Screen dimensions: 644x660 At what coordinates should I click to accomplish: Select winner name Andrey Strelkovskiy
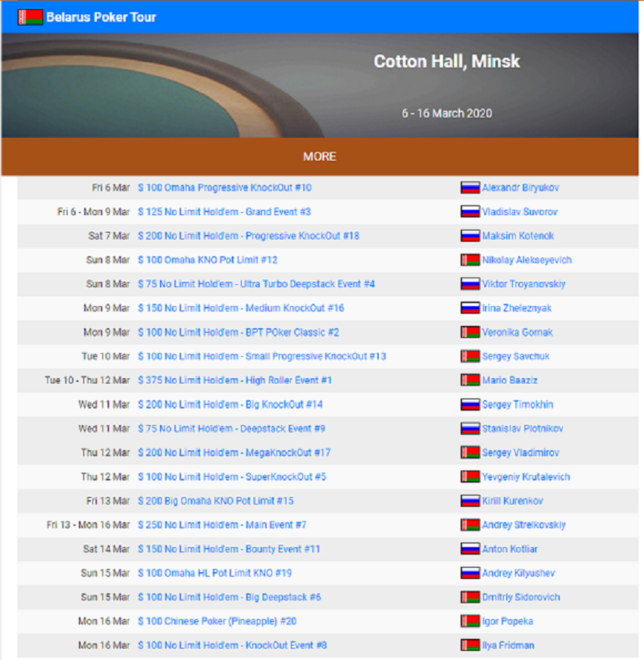[x=524, y=525]
